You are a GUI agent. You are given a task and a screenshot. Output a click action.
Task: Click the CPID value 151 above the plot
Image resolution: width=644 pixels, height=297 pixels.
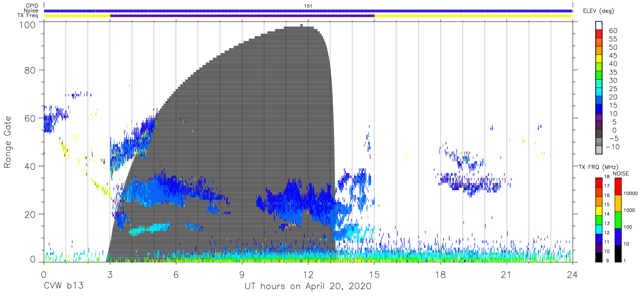(x=308, y=6)
